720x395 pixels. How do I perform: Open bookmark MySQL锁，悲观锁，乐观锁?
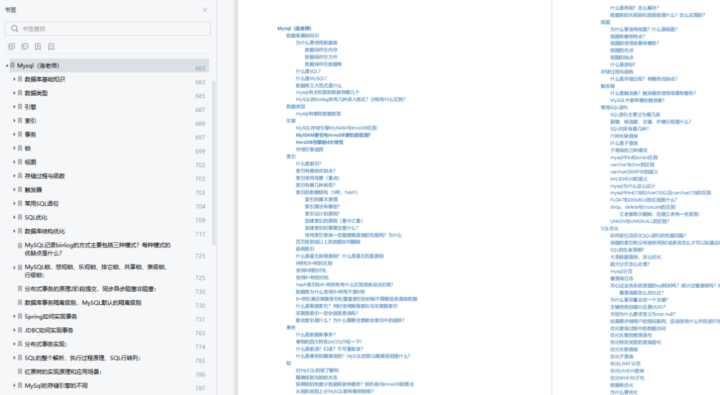click(x=96, y=271)
